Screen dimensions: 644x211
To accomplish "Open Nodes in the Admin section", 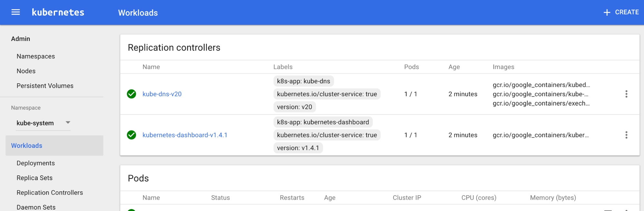I will (26, 71).
